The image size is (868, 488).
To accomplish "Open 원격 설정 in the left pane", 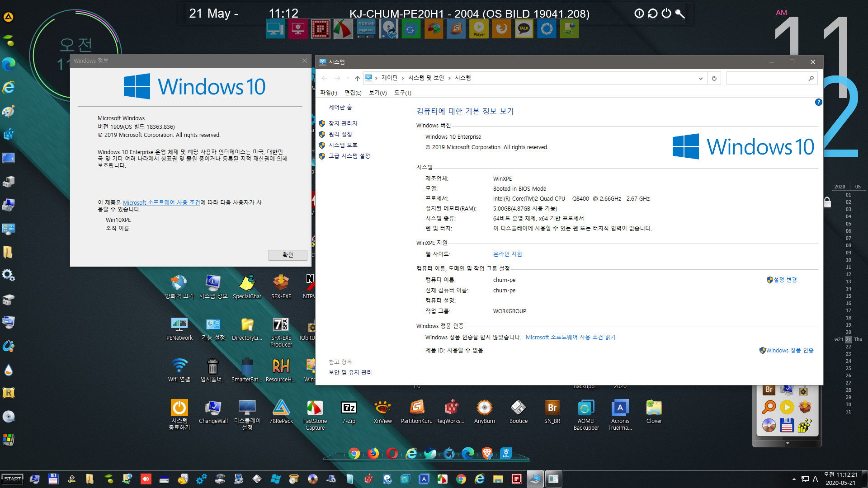I will pyautogui.click(x=340, y=134).
